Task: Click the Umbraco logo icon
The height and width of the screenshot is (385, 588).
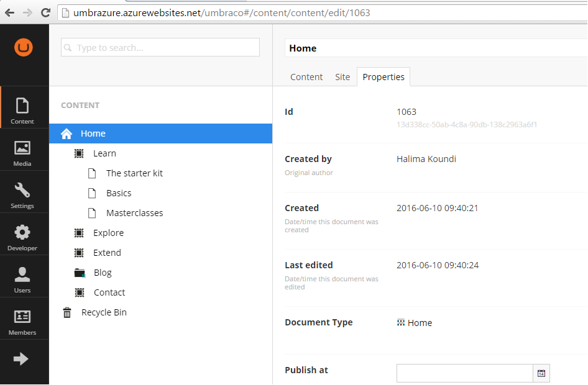Action: pyautogui.click(x=24, y=48)
